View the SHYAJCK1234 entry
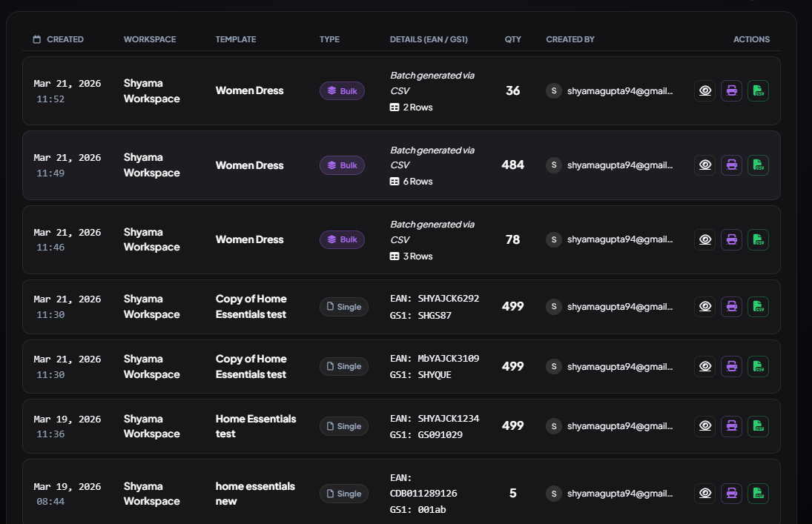The height and width of the screenshot is (524, 812). pos(704,426)
